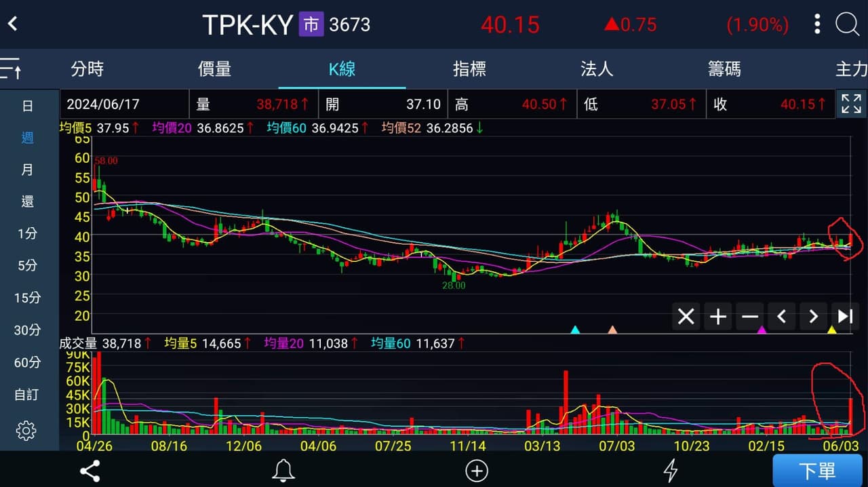
Task: Open the 法人 tab
Action: tap(597, 69)
